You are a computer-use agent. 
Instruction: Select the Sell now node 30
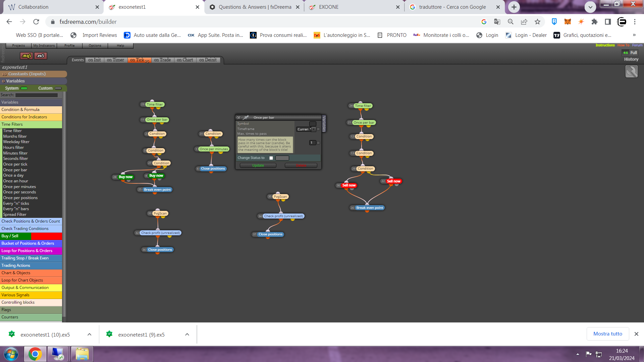tap(349, 185)
